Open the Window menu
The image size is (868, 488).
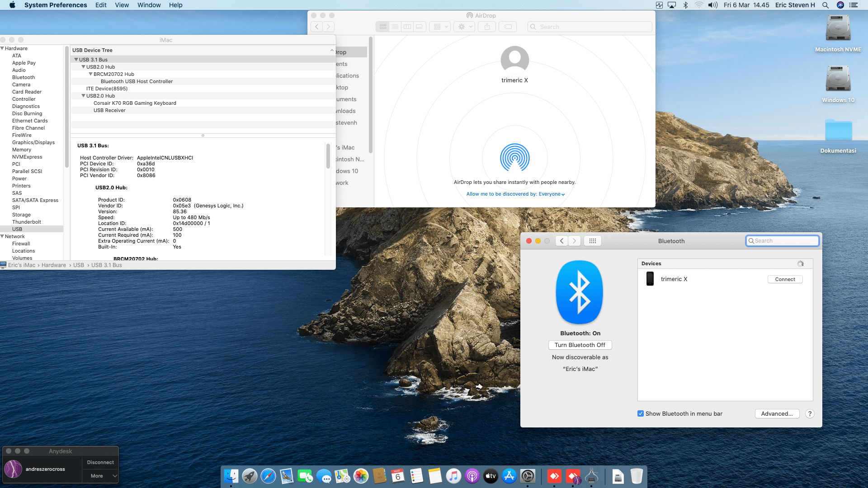pyautogui.click(x=149, y=5)
